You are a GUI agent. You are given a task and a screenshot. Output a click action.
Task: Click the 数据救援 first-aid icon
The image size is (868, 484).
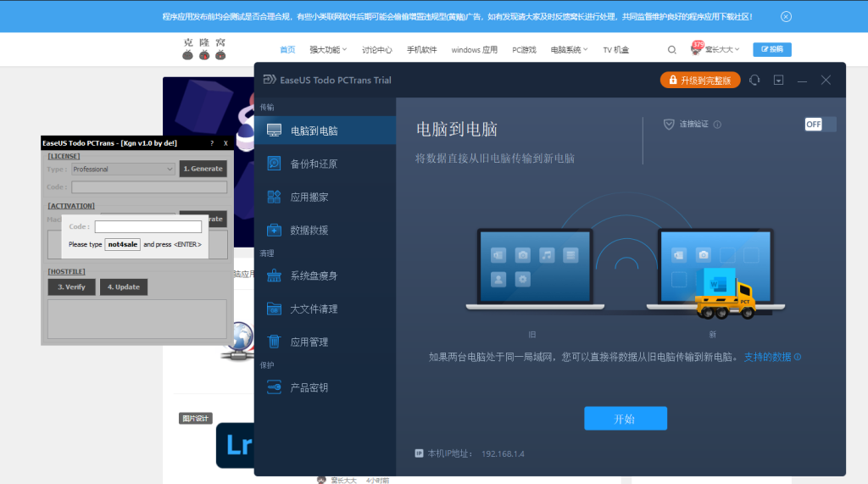point(274,230)
